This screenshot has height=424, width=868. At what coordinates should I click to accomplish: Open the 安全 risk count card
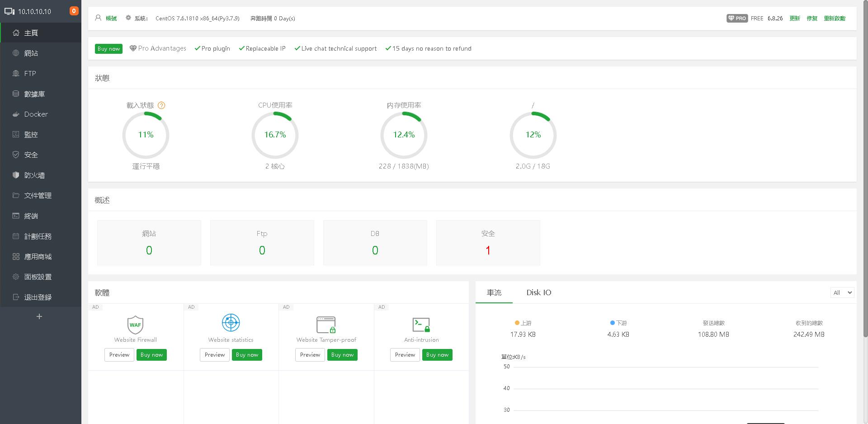[488, 243]
